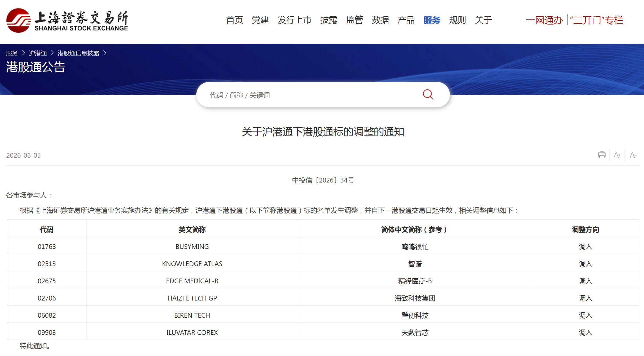Print the notice with printer icon
Viewport: 644px width, 356px height.
[x=602, y=155]
